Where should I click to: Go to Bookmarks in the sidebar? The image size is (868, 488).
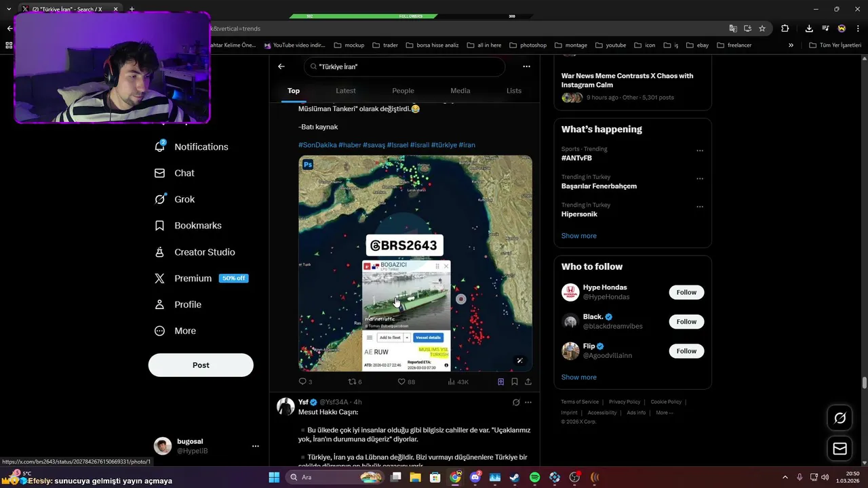click(188, 226)
